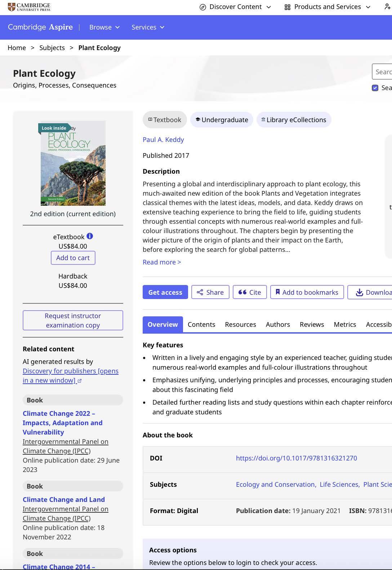
Task: Click the Add to bookmarks icon
Action: tap(278, 292)
